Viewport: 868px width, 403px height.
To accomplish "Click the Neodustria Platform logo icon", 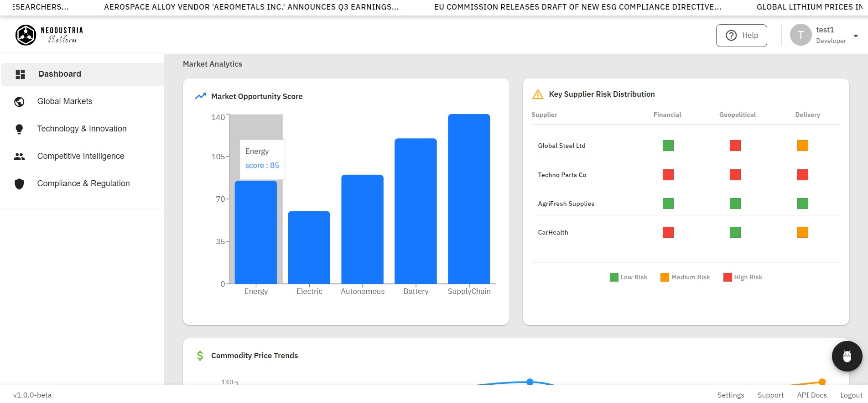I will click(x=26, y=35).
